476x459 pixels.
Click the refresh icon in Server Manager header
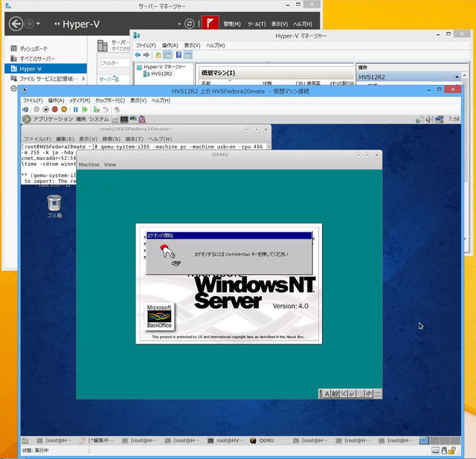click(189, 24)
